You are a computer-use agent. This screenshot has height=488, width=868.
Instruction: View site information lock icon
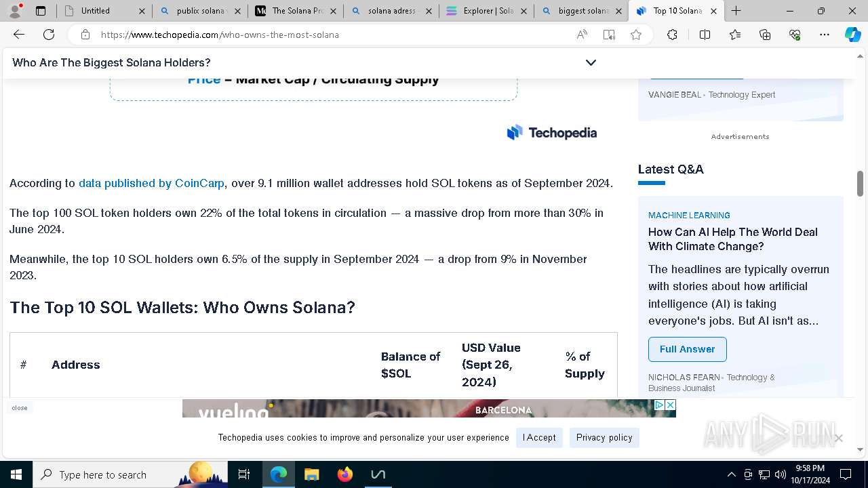coord(85,35)
